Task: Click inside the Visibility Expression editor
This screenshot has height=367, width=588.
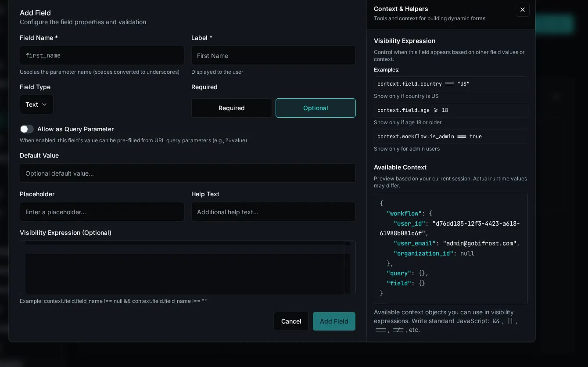Action: (188, 267)
